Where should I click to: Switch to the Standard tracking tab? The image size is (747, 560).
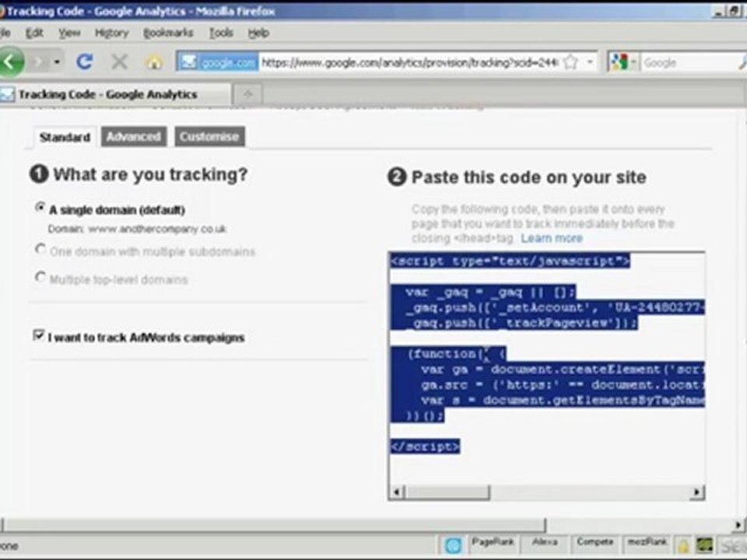[x=65, y=137]
